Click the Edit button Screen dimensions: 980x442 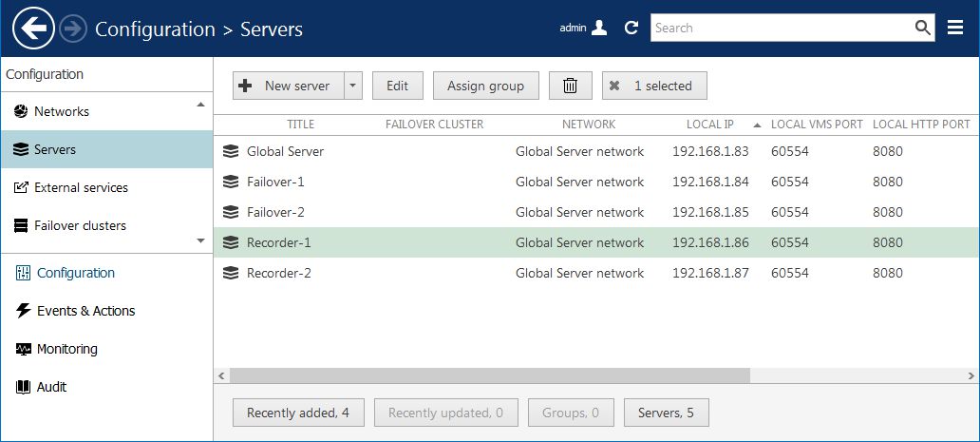coord(398,86)
